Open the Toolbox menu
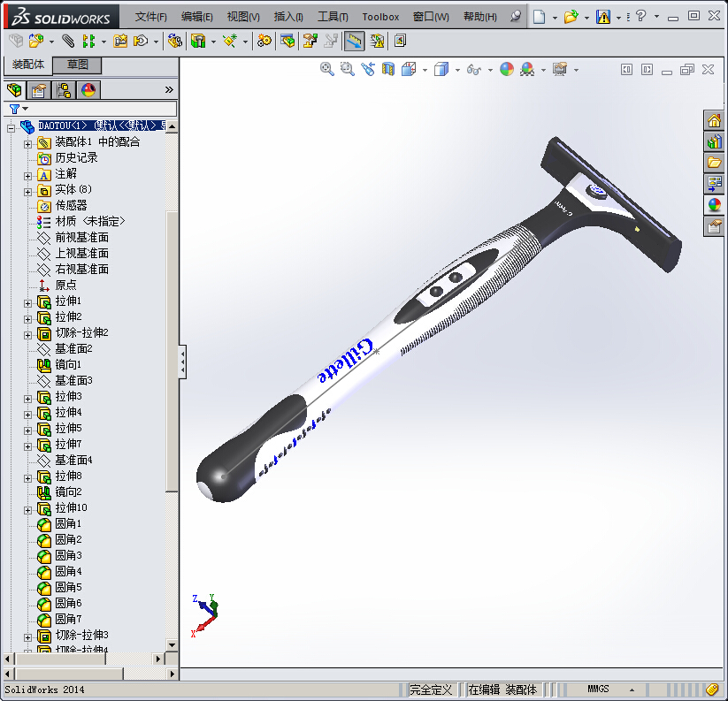The height and width of the screenshot is (701, 728). 380,17
